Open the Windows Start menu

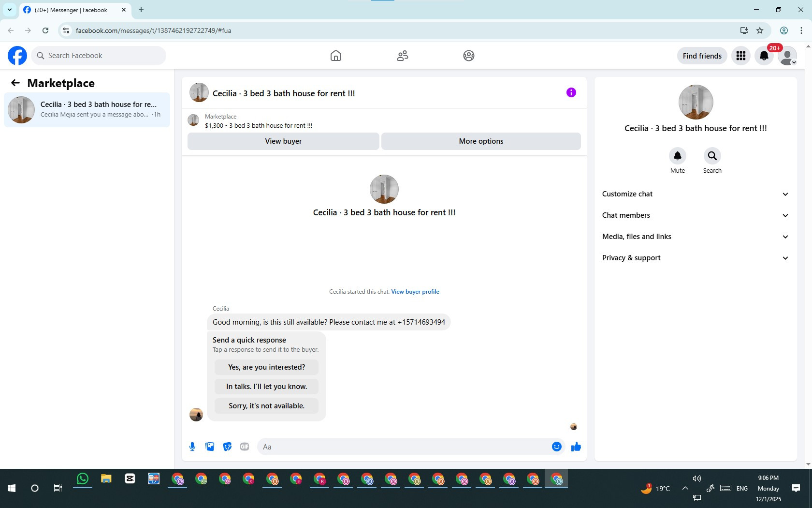[x=12, y=488]
